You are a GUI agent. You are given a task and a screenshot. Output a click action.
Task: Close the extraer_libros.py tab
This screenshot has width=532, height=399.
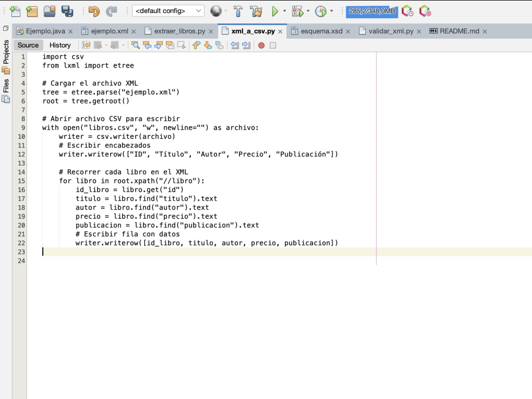tap(211, 31)
